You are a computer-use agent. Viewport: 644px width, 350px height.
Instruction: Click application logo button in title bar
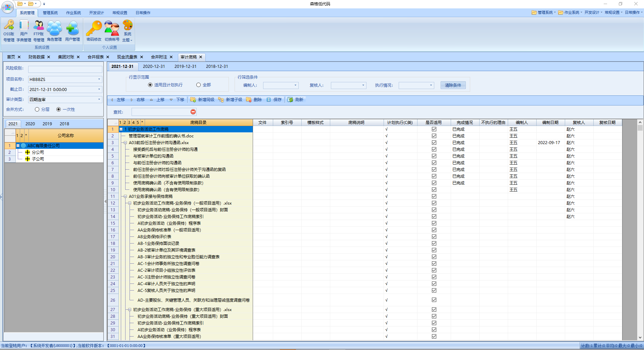pyautogui.click(x=8, y=7)
